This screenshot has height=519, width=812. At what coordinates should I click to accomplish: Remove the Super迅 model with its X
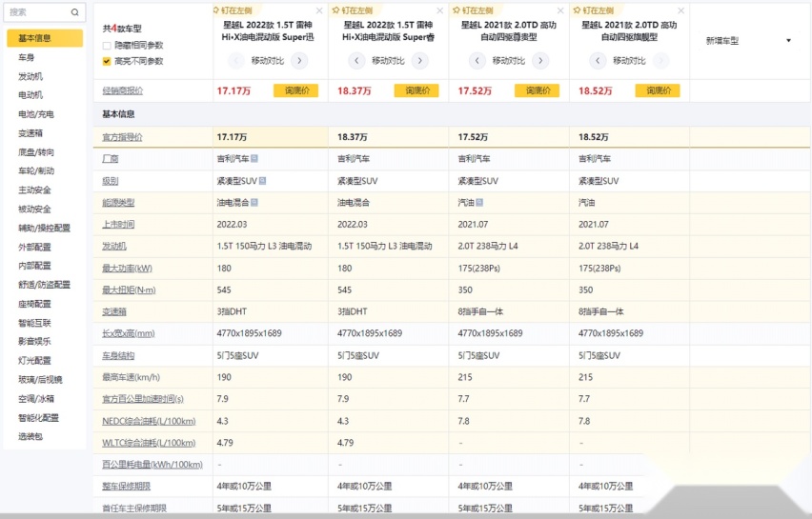[x=319, y=10]
